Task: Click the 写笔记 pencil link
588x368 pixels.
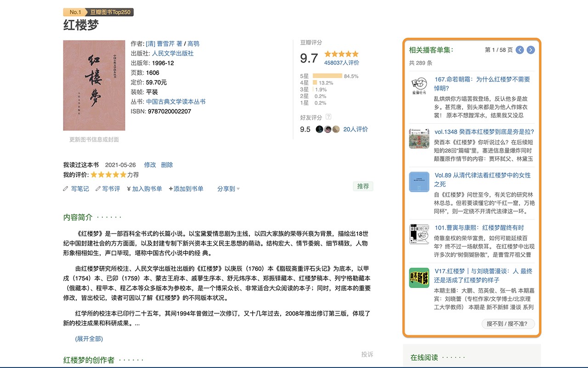Action: pos(76,189)
